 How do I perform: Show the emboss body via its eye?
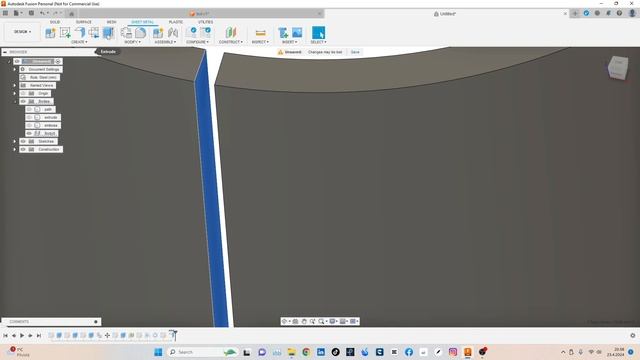(x=29, y=125)
